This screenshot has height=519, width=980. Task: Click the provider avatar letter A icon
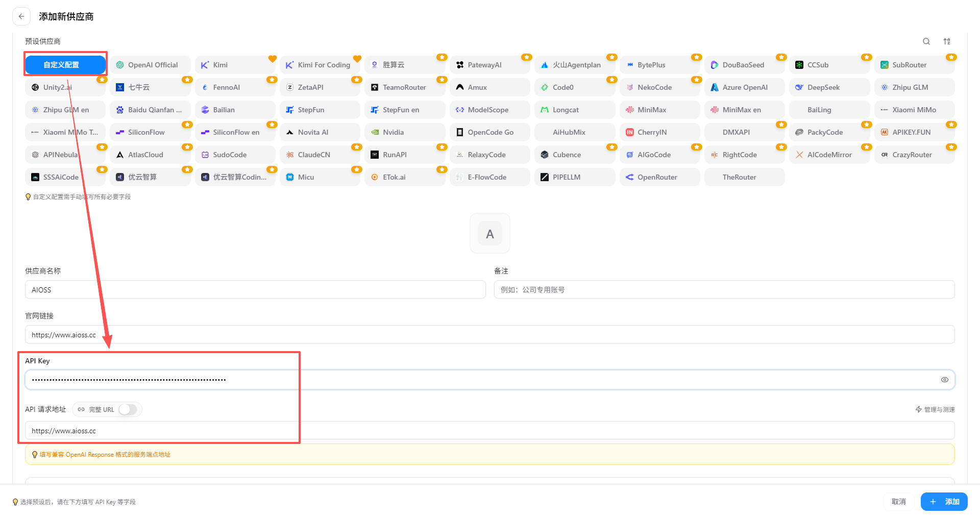point(490,234)
